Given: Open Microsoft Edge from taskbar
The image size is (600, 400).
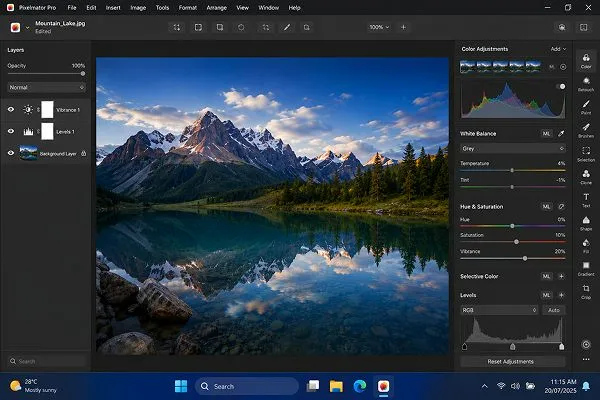Looking at the screenshot, I should tap(360, 386).
